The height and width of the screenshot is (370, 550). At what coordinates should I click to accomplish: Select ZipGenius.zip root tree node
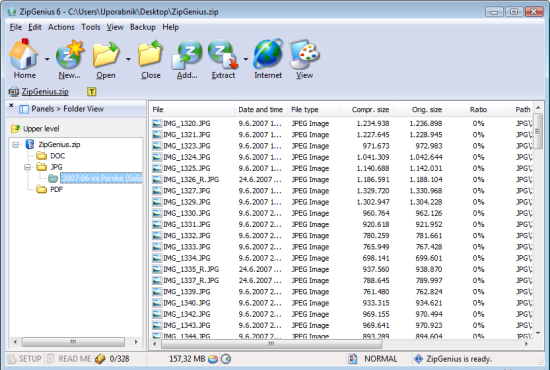[59, 144]
